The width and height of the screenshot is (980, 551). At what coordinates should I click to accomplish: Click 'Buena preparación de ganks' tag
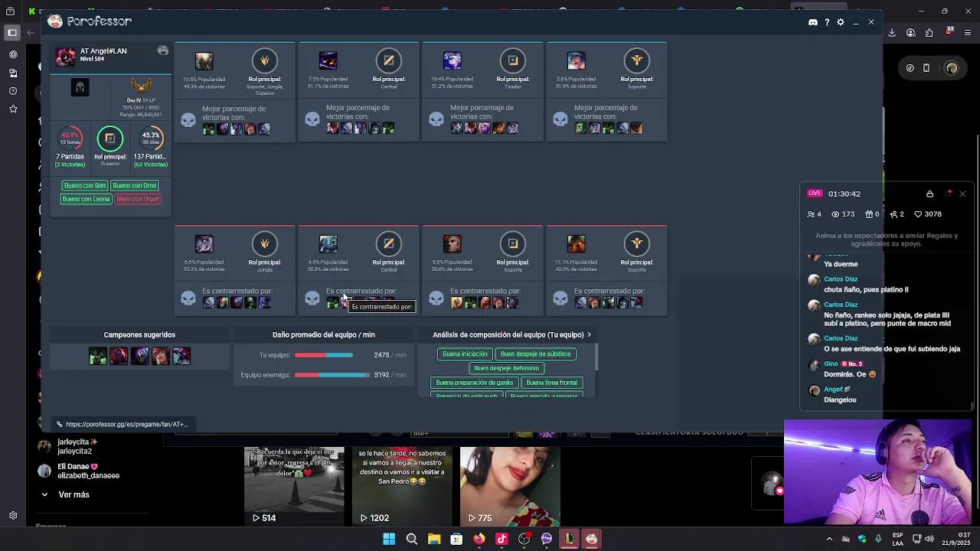(474, 383)
